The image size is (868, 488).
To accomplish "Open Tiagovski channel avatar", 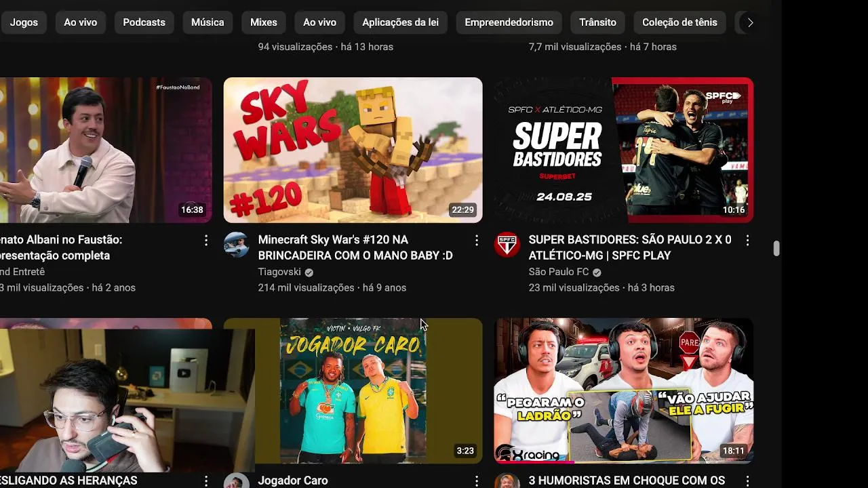I will [236, 245].
